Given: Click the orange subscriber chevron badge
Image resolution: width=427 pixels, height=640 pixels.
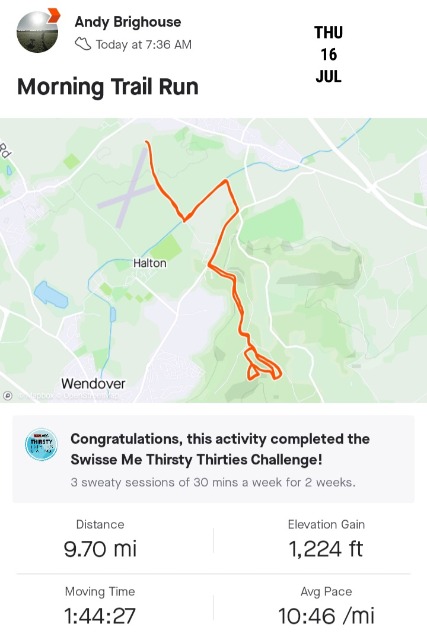Looking at the screenshot, I should 53,16.
